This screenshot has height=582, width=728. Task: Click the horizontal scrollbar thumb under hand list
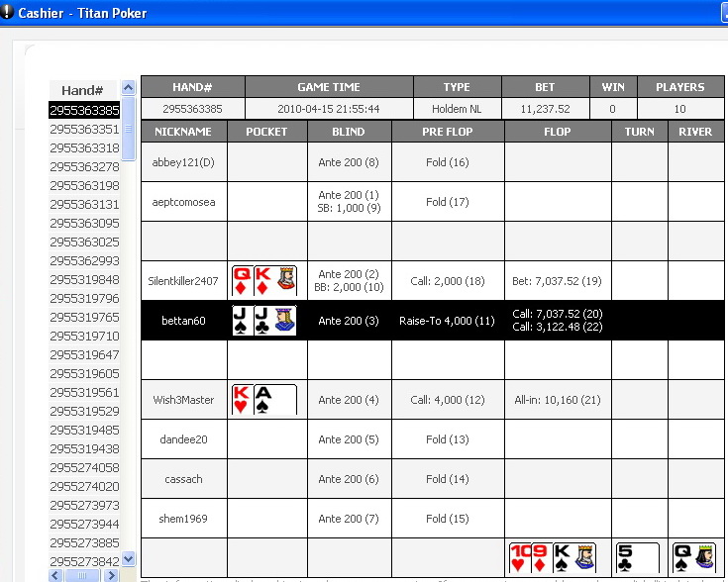82,576
